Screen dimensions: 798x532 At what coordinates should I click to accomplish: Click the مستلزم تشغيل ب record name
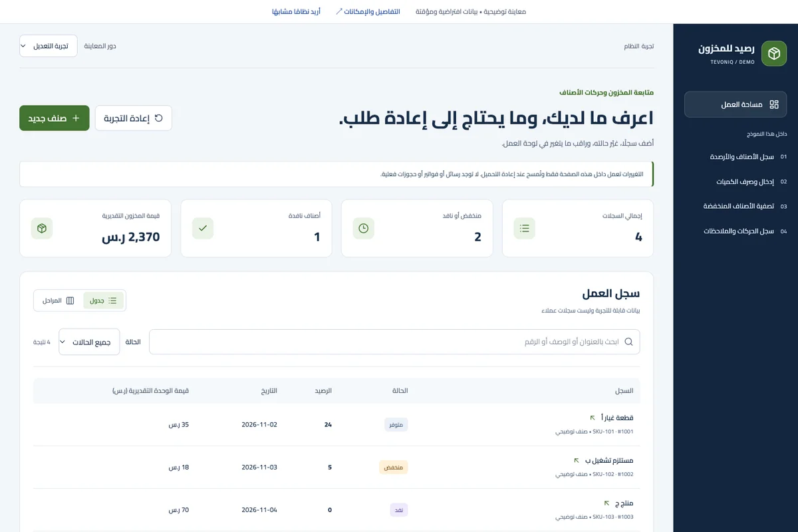tap(608, 460)
